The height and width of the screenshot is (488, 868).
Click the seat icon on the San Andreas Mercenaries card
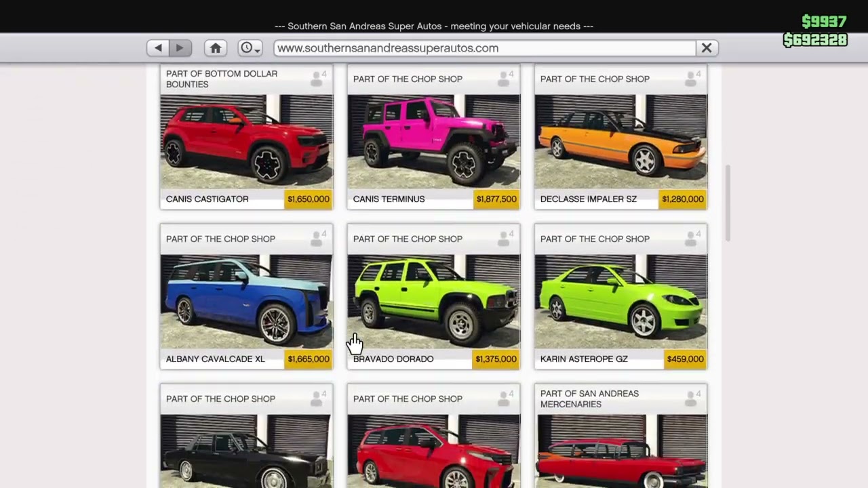pyautogui.click(x=692, y=399)
